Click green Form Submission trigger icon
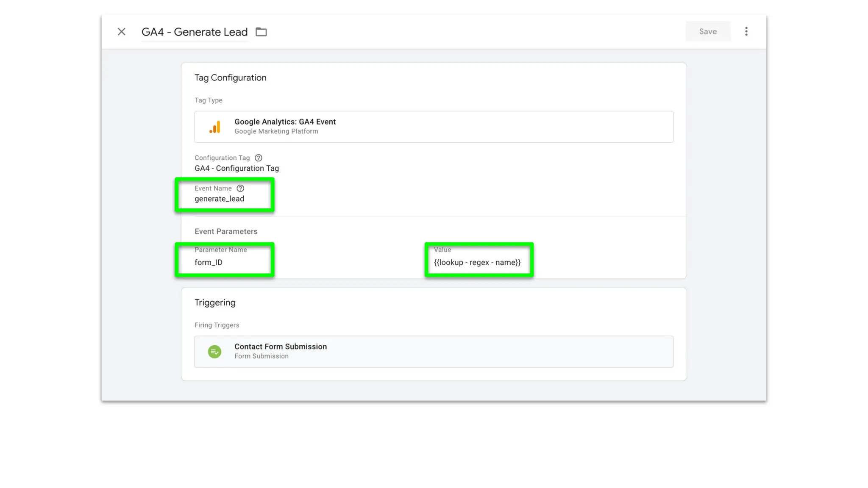 (x=214, y=352)
